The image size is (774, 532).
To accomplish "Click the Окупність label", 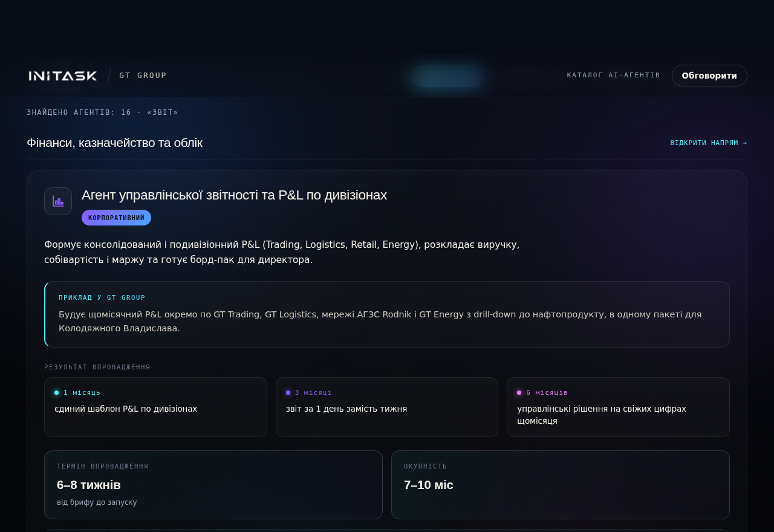I will coord(426,466).
